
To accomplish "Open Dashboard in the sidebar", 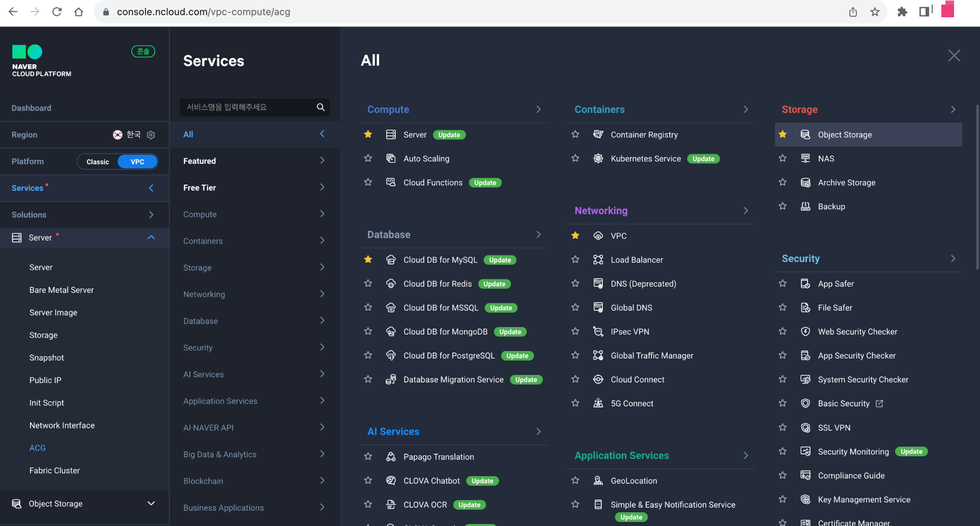I will [x=32, y=108].
